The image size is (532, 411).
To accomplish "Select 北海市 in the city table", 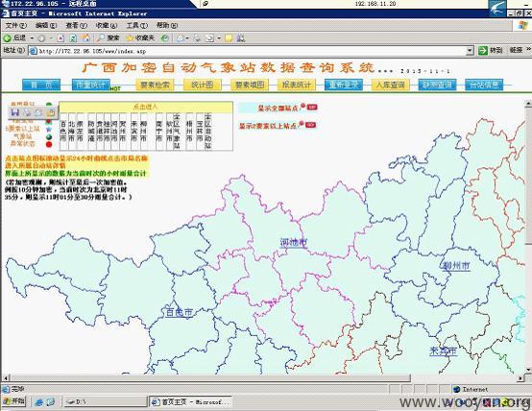I will pos(72,132).
